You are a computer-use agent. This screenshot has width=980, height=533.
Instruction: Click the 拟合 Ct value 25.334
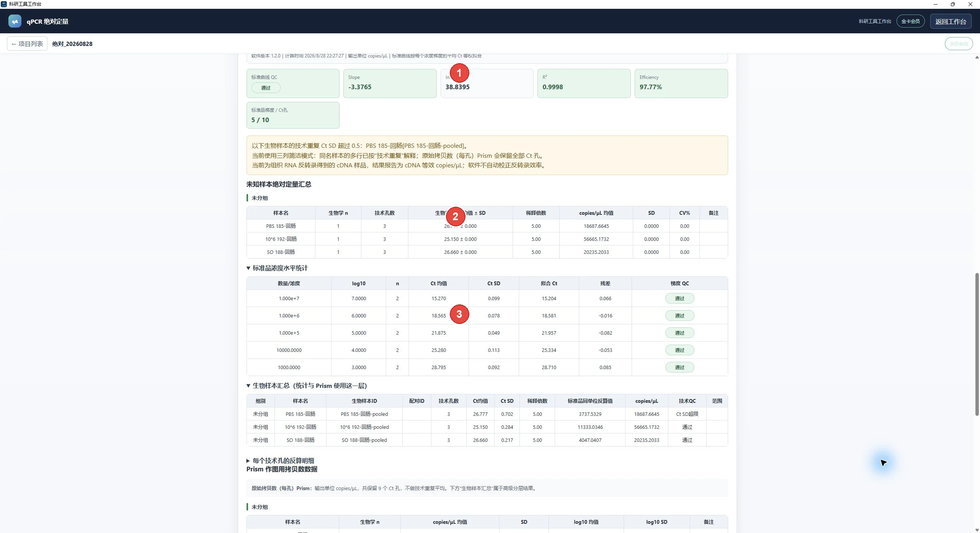click(x=549, y=350)
